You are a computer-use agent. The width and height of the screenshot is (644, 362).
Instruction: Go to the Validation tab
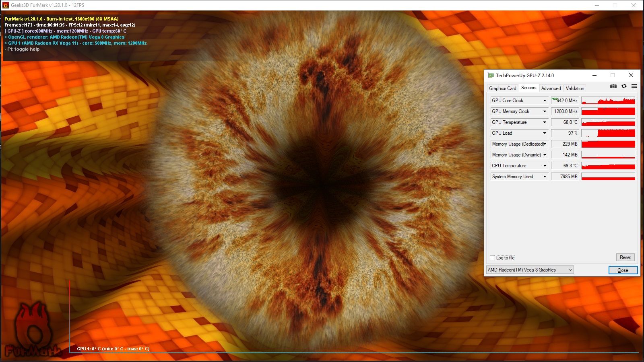(x=574, y=88)
